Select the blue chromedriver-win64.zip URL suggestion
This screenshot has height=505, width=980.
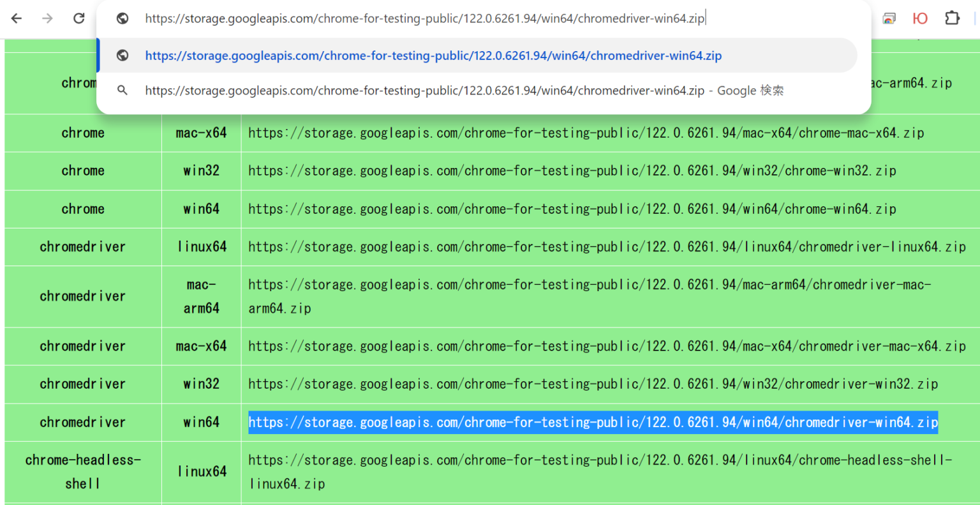click(x=433, y=56)
